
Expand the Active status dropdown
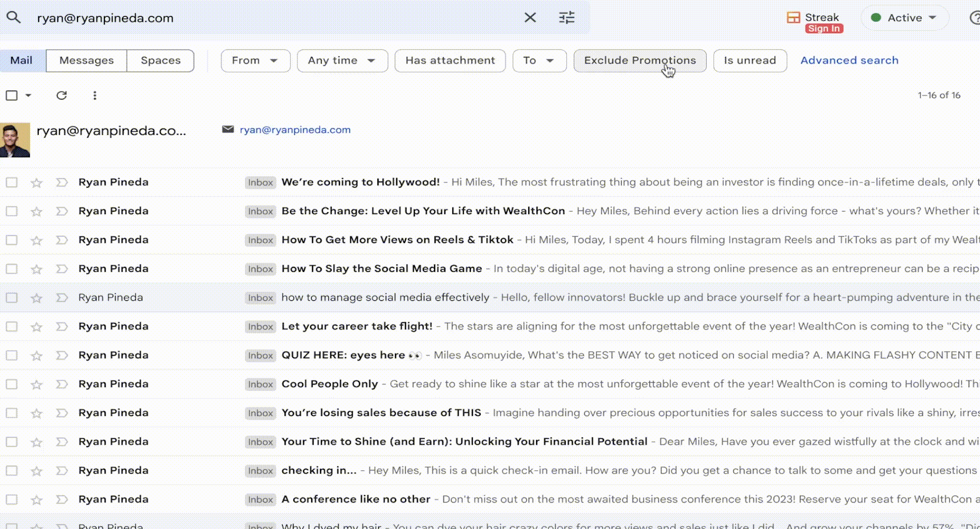(x=905, y=18)
